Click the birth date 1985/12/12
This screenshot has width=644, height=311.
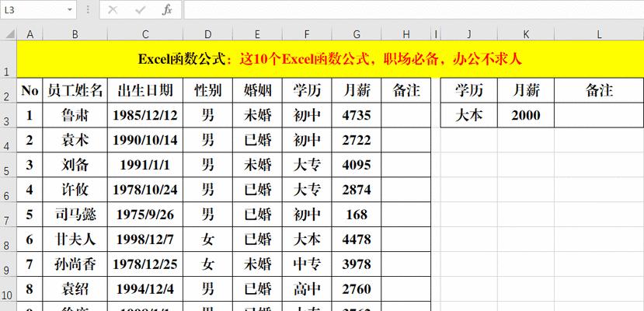tap(145, 115)
